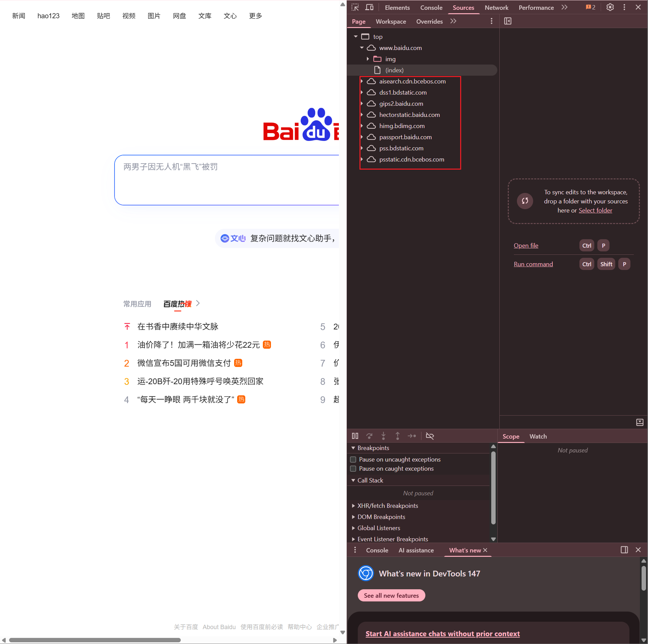The width and height of the screenshot is (648, 644).
Task: Open the Watch tab
Action: (538, 436)
